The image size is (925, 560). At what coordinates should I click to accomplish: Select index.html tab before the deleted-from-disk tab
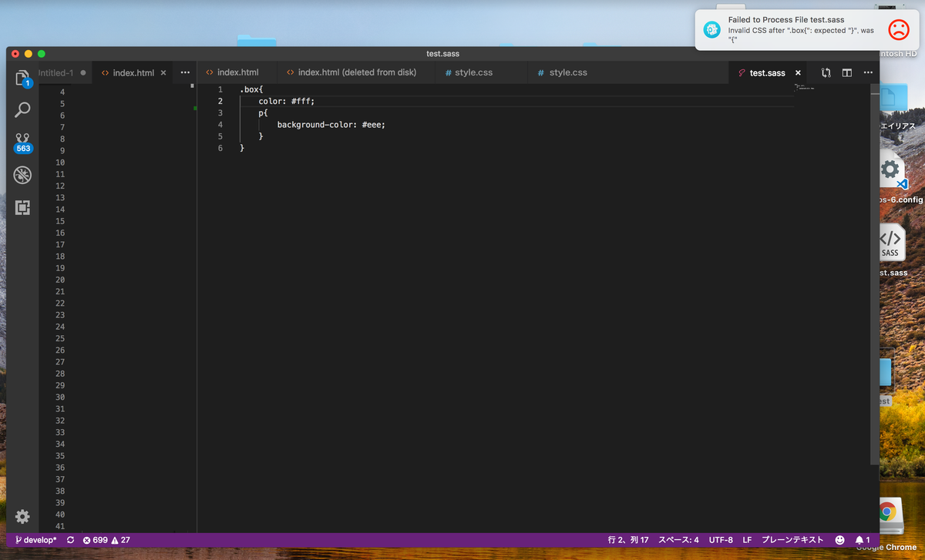click(237, 73)
